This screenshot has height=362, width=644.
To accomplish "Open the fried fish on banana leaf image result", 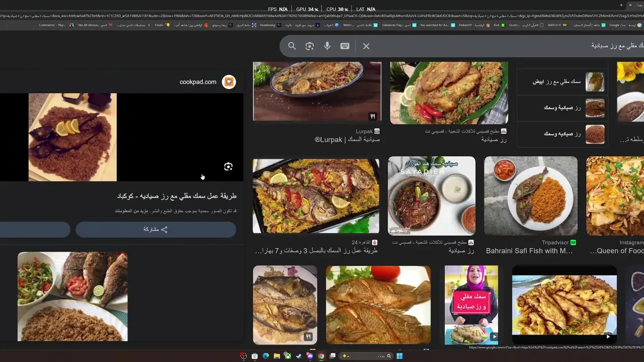I will 449,93.
